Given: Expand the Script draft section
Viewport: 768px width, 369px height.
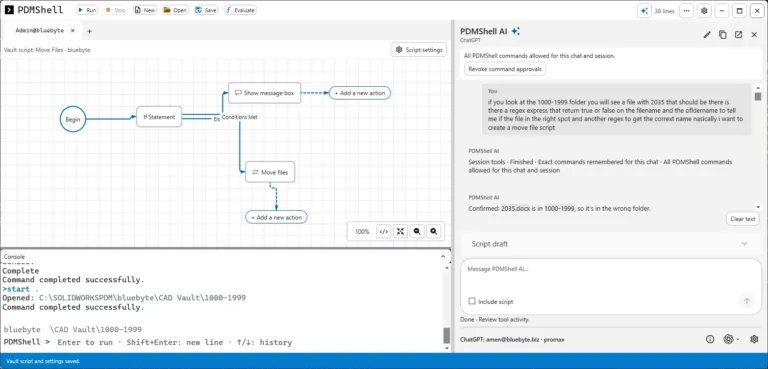Looking at the screenshot, I should tap(611, 244).
